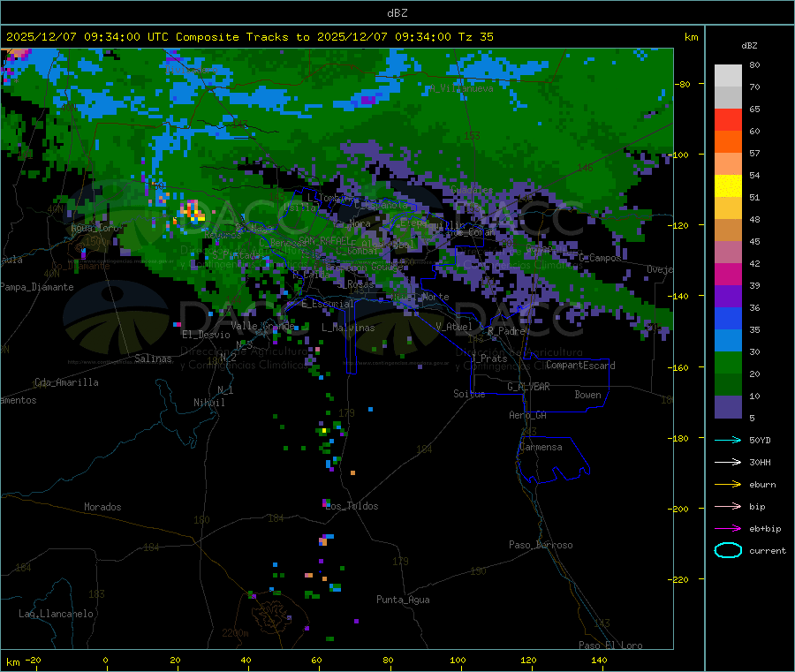The width and height of the screenshot is (795, 672).
Task: Click the 60 dBZ orange color swatch
Action: pos(728,142)
